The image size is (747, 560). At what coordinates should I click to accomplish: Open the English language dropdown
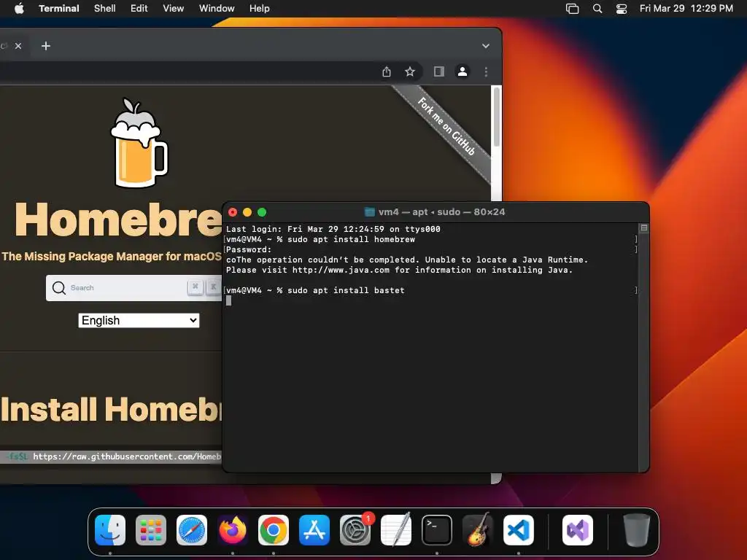coord(139,321)
